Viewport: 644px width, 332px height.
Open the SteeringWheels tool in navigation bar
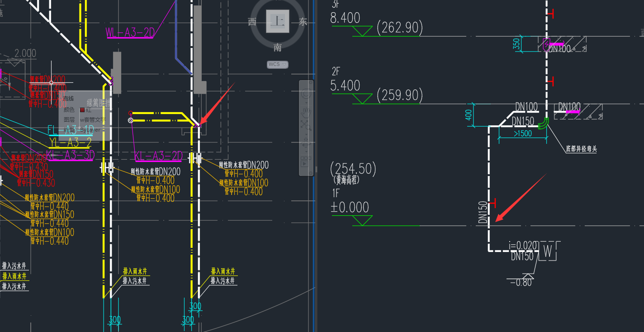(306, 94)
